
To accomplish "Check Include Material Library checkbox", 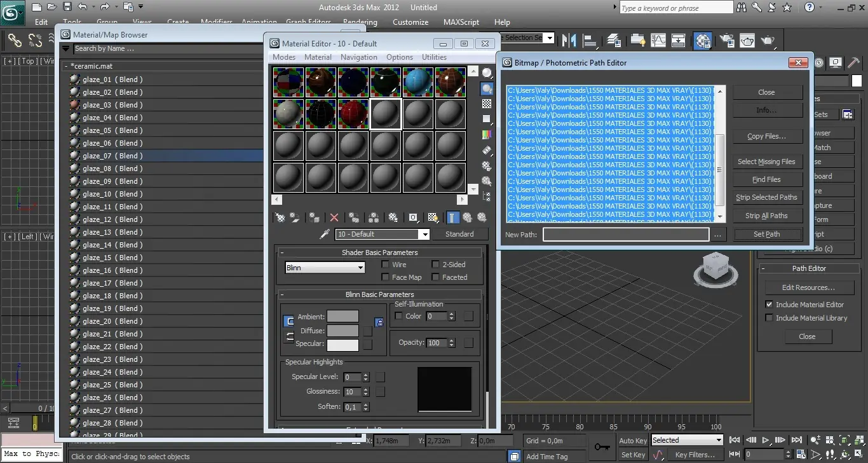I will point(769,318).
